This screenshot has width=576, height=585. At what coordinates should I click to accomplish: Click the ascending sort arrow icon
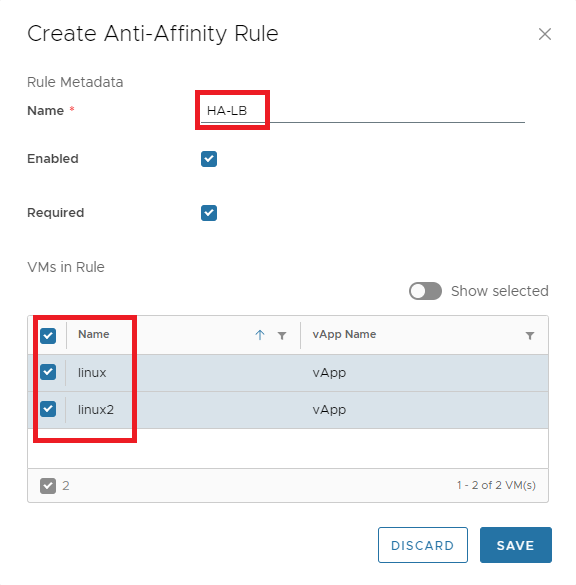pyautogui.click(x=260, y=335)
